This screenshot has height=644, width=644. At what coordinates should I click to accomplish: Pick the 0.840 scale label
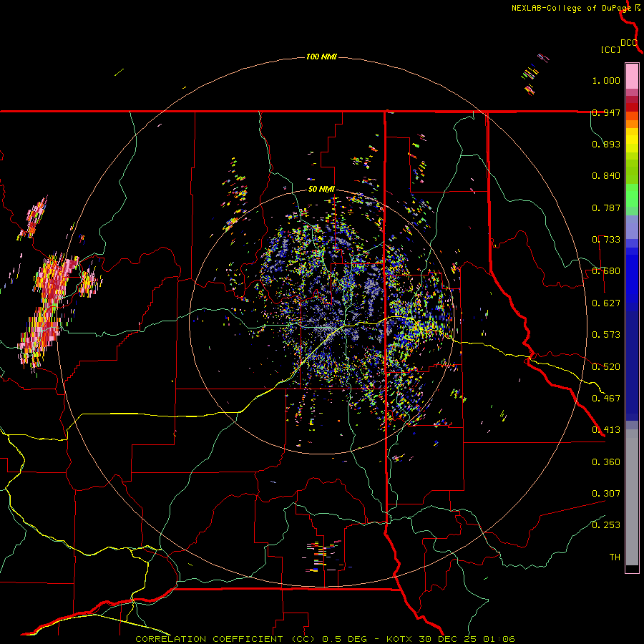pyautogui.click(x=606, y=176)
